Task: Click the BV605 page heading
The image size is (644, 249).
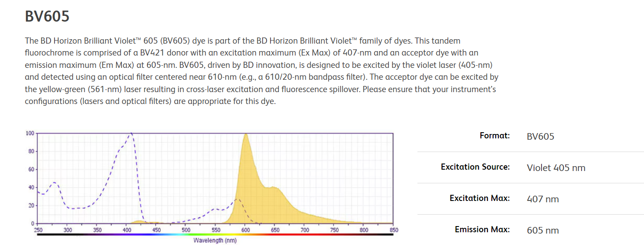Action: coord(47,16)
